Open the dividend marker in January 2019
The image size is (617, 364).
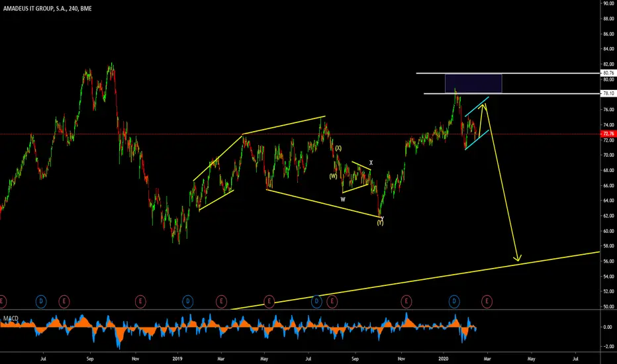(x=188, y=302)
